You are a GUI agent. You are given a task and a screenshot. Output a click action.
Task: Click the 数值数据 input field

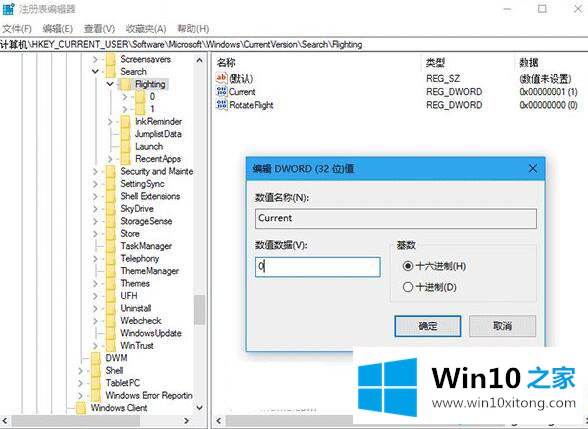tap(318, 267)
